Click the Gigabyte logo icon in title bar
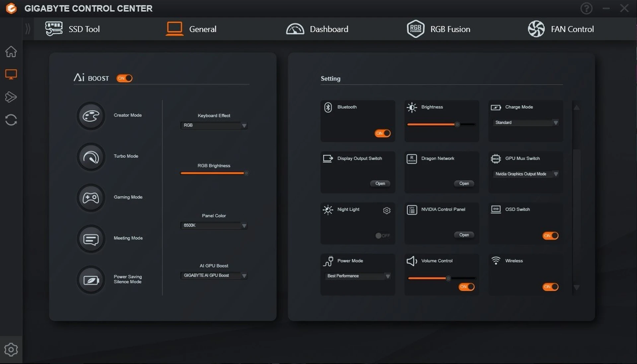Image resolution: width=637 pixels, height=364 pixels. (11, 8)
